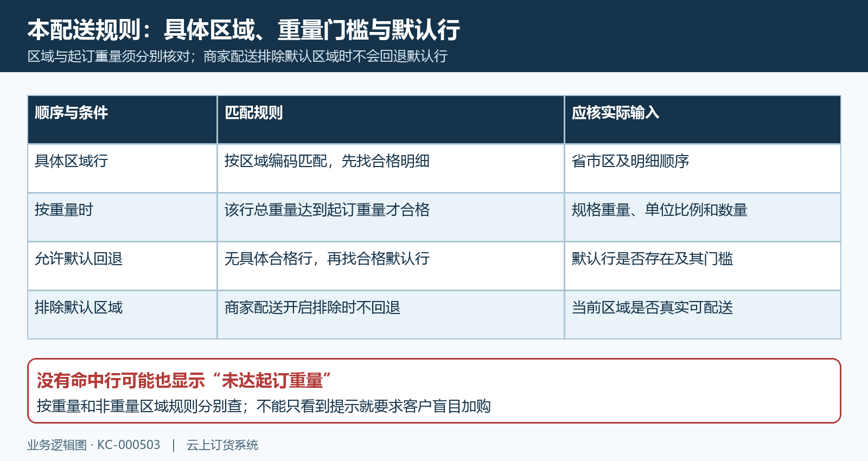Click the cell "无具体合格行，再找合格默认行"
This screenshot has width=868, height=461.
[391, 266]
